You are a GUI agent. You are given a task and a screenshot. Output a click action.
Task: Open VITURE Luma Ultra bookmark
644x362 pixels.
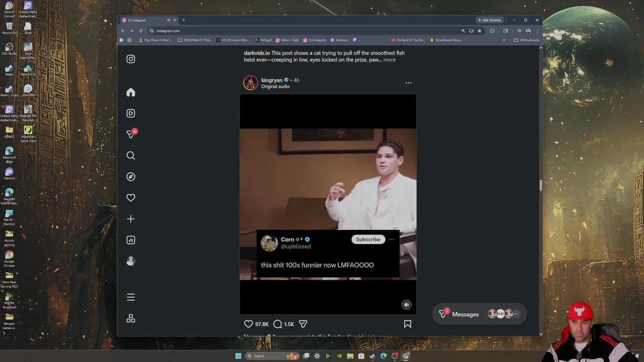233,40
